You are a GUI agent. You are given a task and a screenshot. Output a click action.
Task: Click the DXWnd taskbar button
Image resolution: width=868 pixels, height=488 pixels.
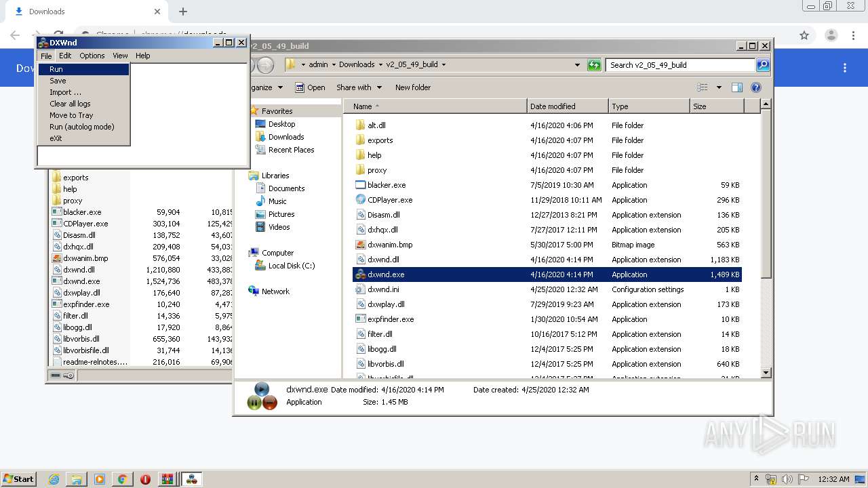[x=192, y=479]
